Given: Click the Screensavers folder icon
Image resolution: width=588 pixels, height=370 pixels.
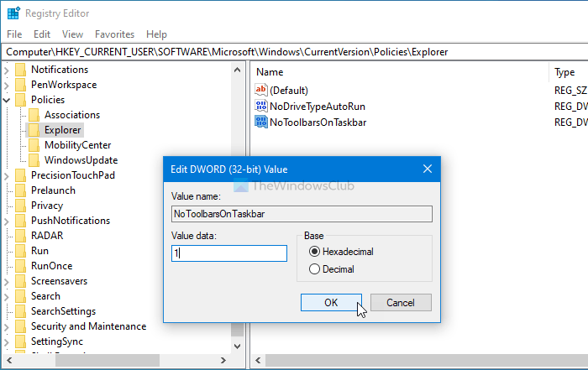Looking at the screenshot, I should tap(21, 281).
